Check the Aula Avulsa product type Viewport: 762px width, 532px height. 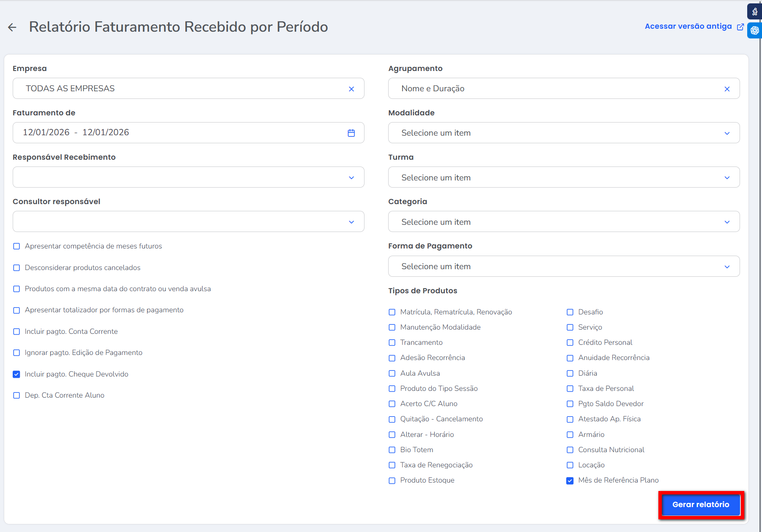392,374
